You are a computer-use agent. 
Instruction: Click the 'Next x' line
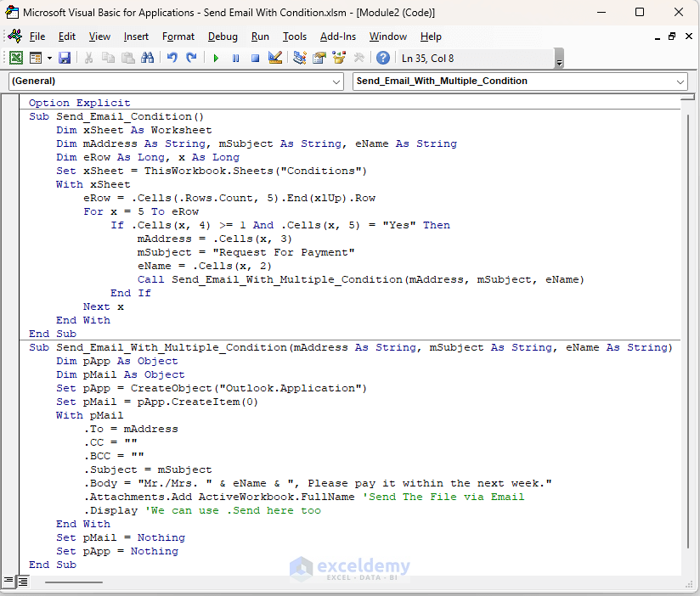coord(104,307)
